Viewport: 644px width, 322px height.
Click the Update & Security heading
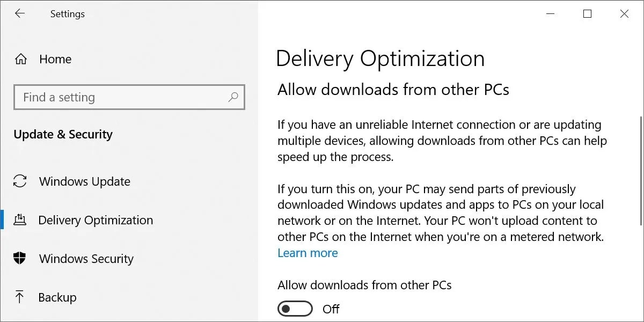point(63,134)
